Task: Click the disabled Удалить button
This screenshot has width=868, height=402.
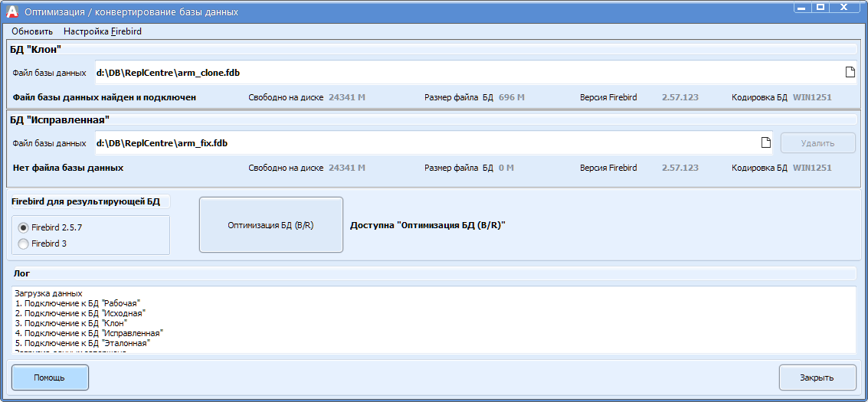Action: click(817, 143)
